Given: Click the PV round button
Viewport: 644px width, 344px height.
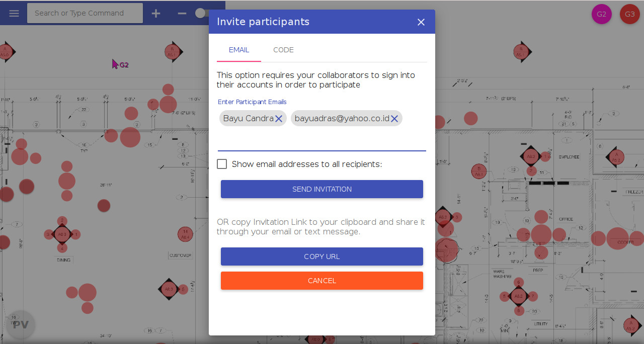Looking at the screenshot, I should (21, 324).
